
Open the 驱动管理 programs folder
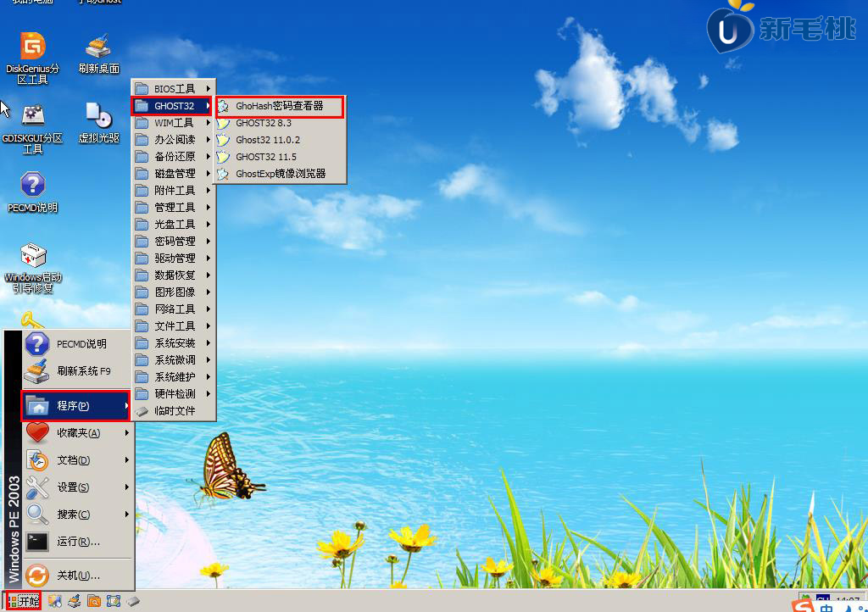click(x=173, y=259)
